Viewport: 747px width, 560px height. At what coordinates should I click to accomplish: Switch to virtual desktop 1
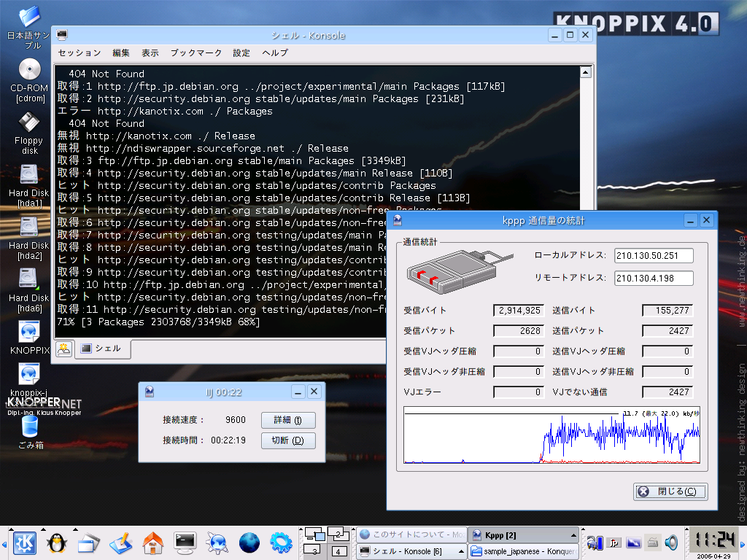(315, 534)
